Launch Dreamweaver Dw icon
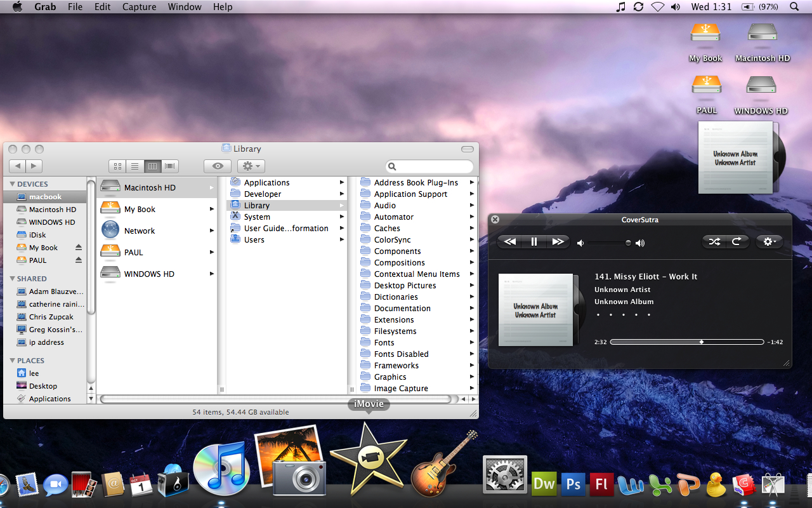Screen dimensions: 812x508 click(x=544, y=484)
